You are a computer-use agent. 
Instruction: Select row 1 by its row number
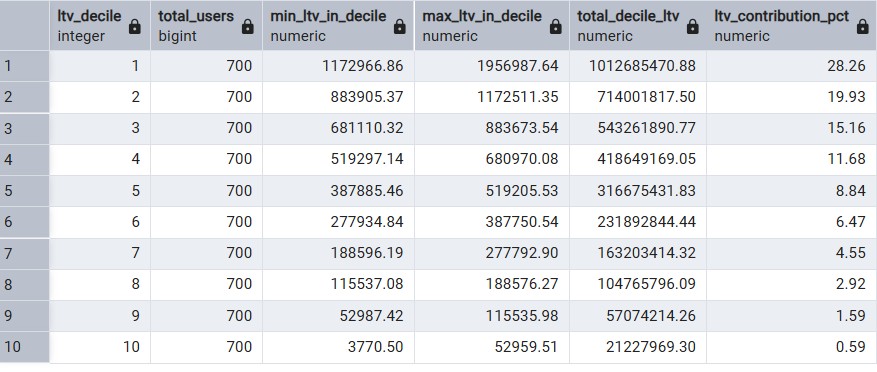(25, 66)
